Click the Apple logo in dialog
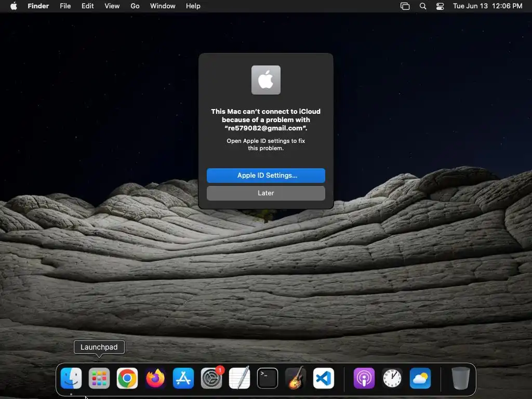This screenshot has width=532, height=399. [265, 80]
